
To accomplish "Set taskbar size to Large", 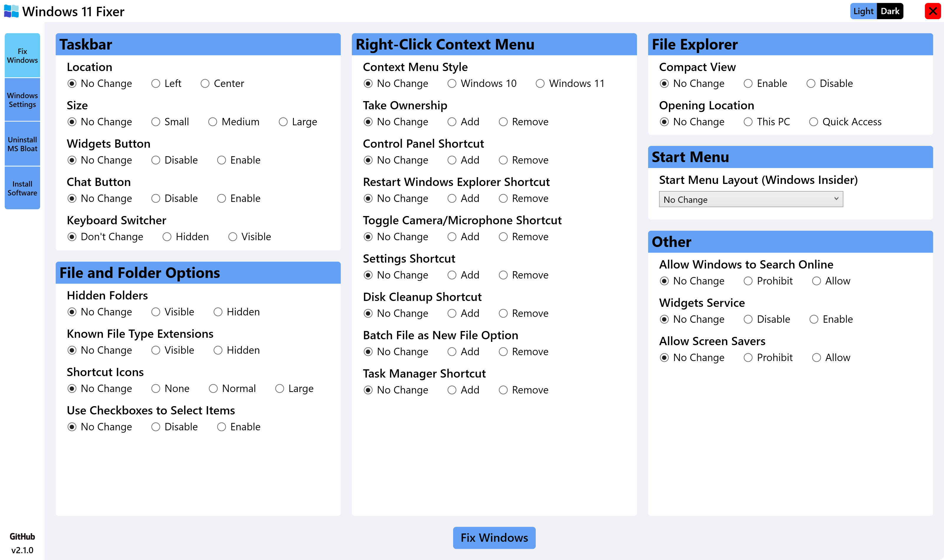I will click(x=283, y=121).
